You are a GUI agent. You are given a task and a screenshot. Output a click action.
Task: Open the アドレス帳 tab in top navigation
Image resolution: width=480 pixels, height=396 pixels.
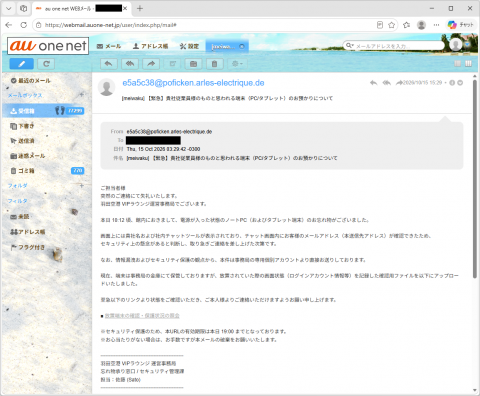click(150, 46)
